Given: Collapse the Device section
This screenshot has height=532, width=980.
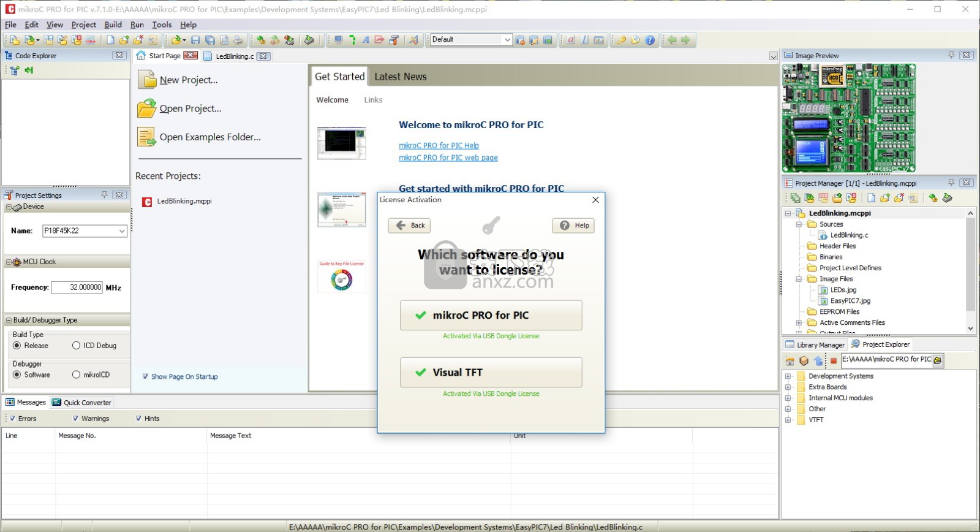Looking at the screenshot, I should [9, 207].
